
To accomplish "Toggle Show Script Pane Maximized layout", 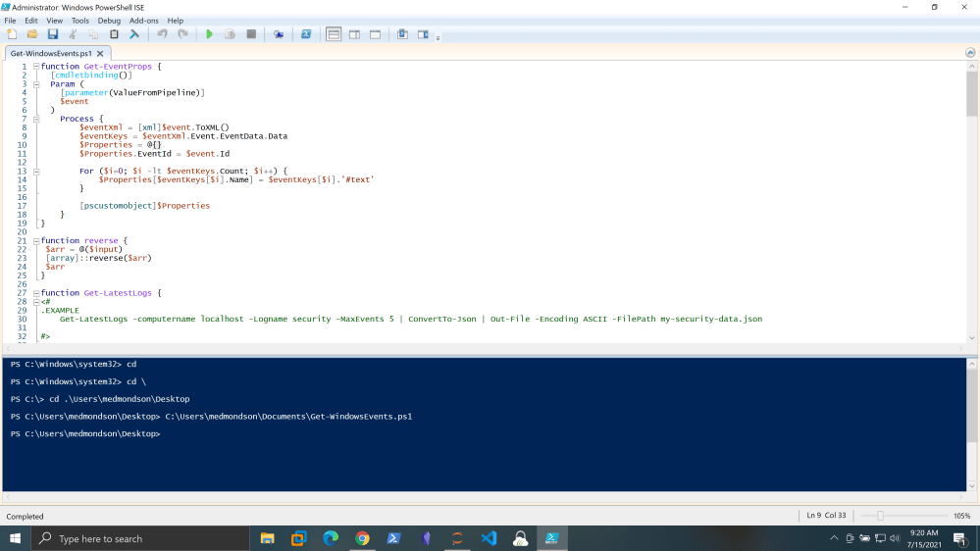I will [x=375, y=34].
